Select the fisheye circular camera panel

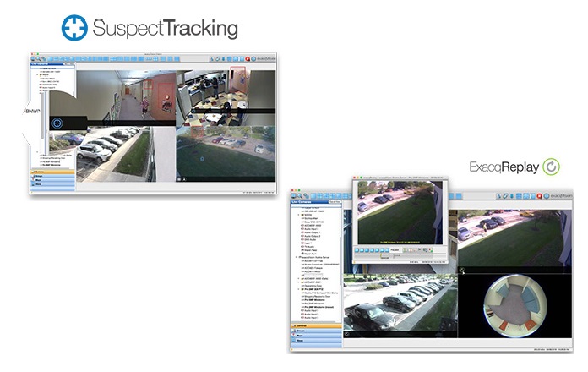pyautogui.click(x=515, y=305)
